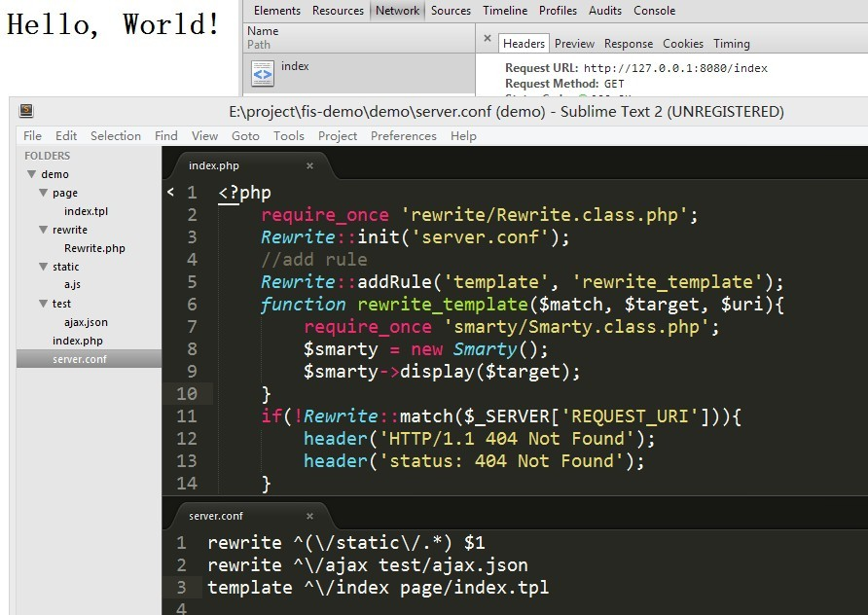Screen dimensions: 868x615
Task: Open the Selection menu
Action: point(116,135)
